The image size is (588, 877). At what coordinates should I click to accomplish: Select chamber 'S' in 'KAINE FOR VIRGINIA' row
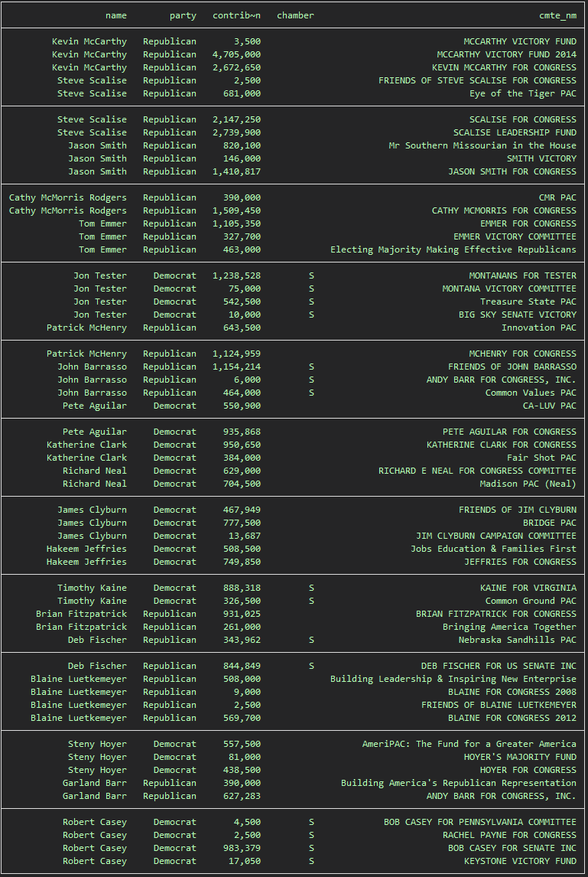[x=311, y=588]
